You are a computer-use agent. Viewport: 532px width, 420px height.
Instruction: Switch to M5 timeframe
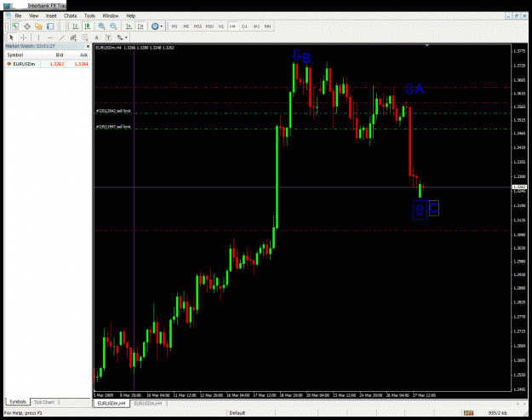click(x=186, y=26)
